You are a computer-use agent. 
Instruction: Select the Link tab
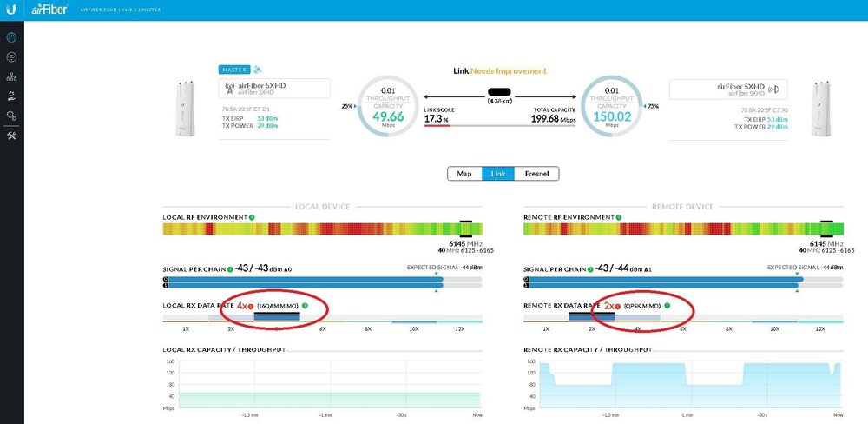click(498, 174)
